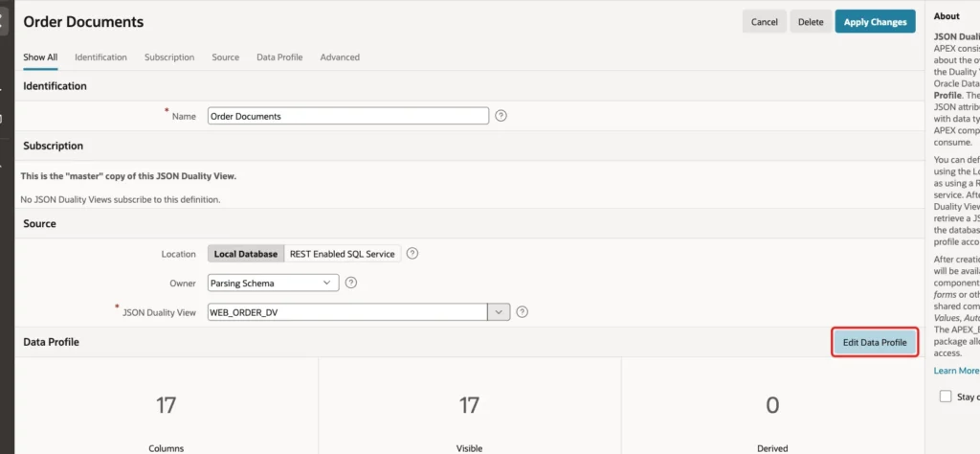Switch to the Identification tab

coord(100,57)
